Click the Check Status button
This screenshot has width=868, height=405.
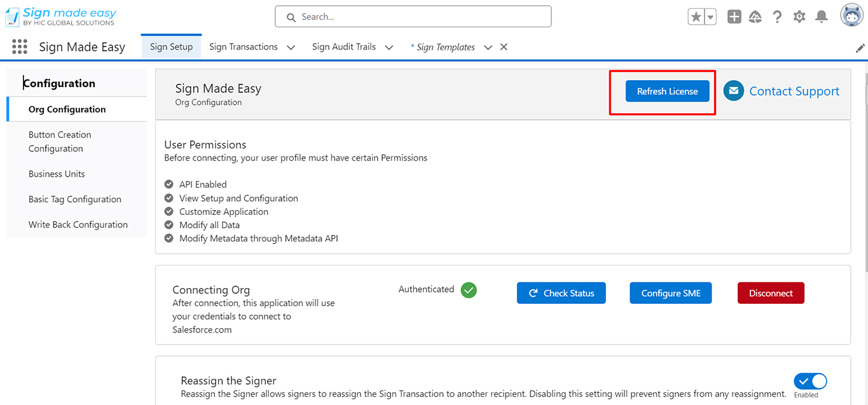pyautogui.click(x=561, y=293)
